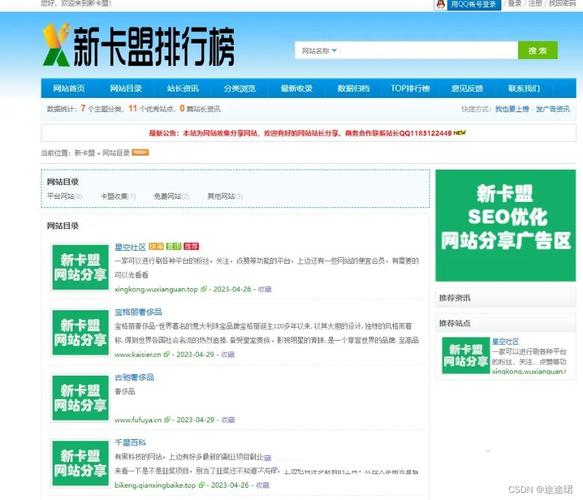Click the 新卡盟 breadcrumb link
The height and width of the screenshot is (500, 583).
(85, 152)
